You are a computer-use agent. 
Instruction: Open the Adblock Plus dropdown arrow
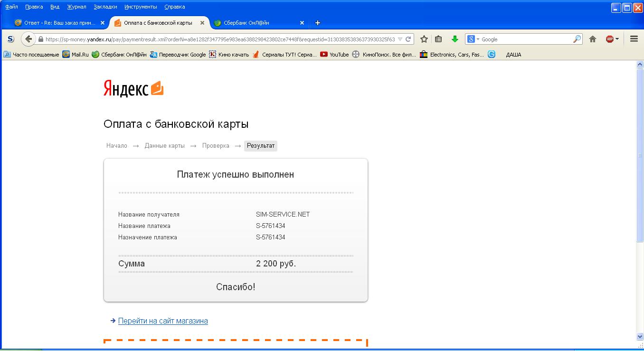tap(617, 39)
